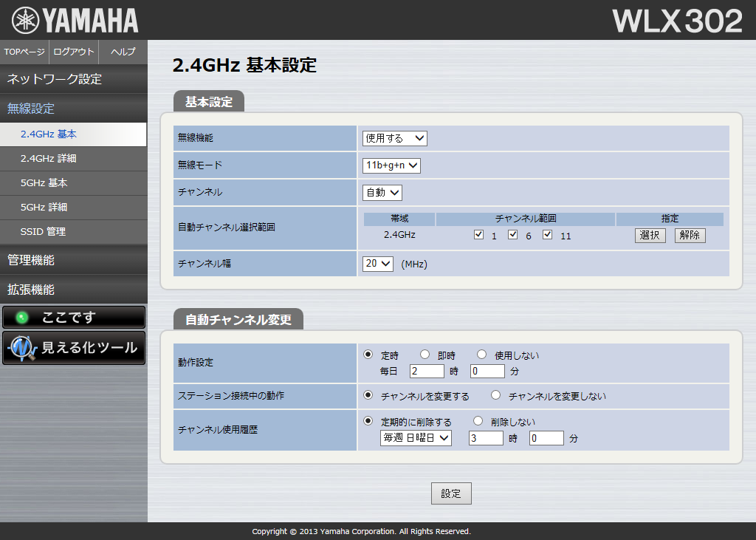The width and height of the screenshot is (756, 540).
Task: Expand ネットワーク設定 menu section
Action: coord(74,79)
